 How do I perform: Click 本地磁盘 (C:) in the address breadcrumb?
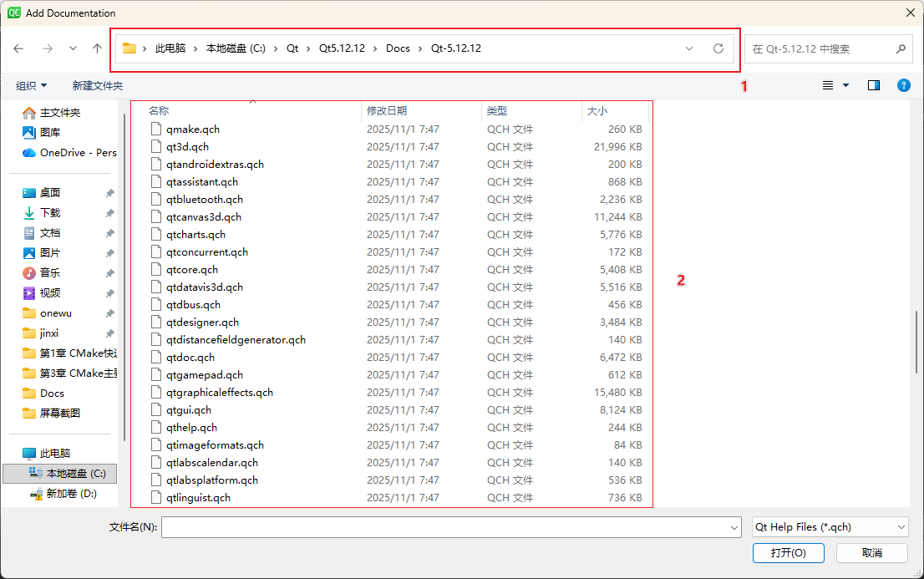point(236,48)
